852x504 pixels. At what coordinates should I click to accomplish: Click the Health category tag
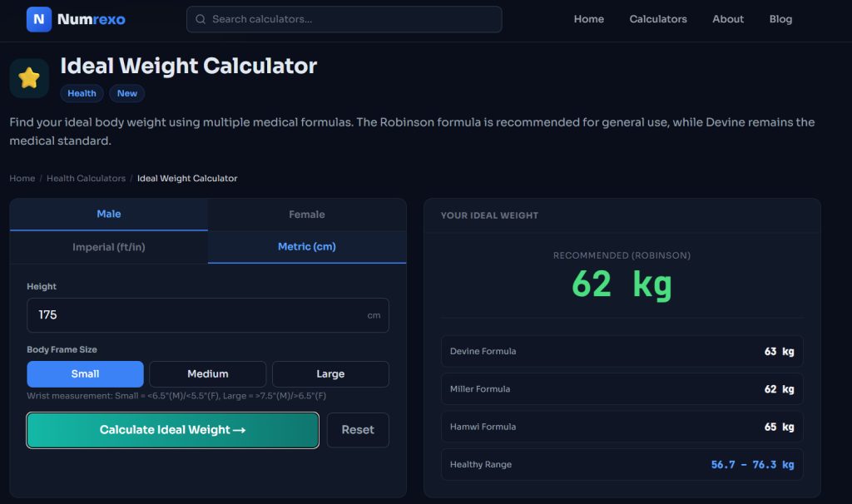click(82, 93)
